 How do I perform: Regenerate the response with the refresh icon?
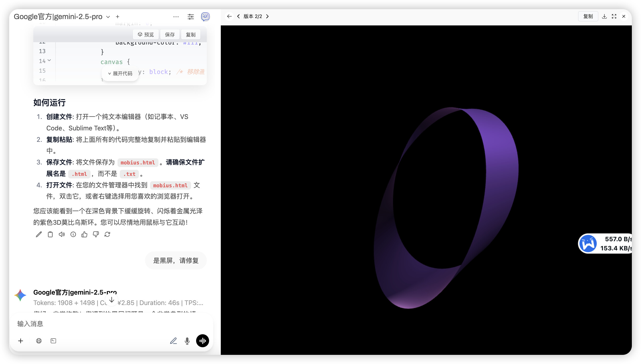107,234
